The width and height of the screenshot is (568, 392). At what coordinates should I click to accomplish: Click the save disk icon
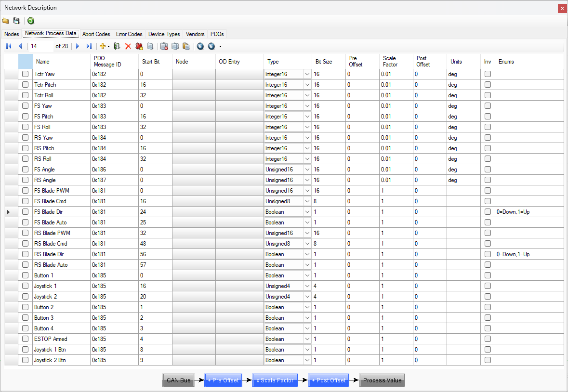pos(16,21)
